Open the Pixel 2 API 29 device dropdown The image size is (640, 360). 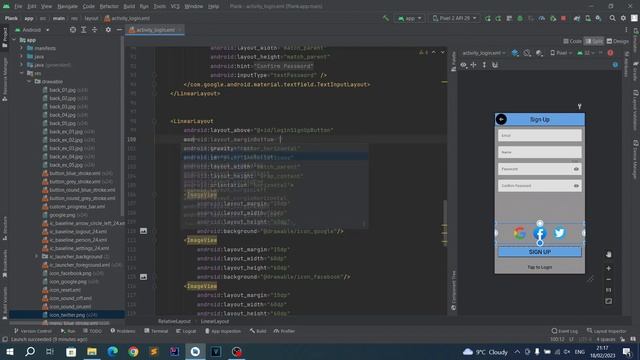point(454,18)
